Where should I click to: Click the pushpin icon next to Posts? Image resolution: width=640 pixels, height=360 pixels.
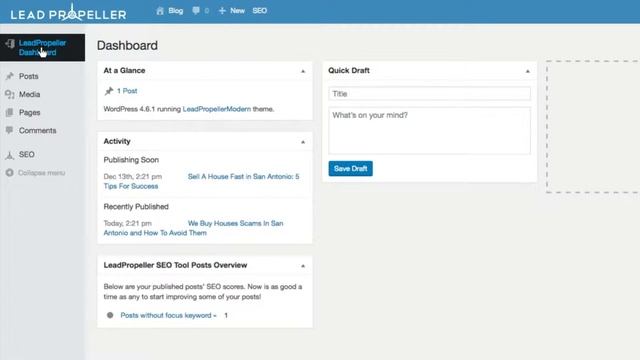[x=10, y=76]
